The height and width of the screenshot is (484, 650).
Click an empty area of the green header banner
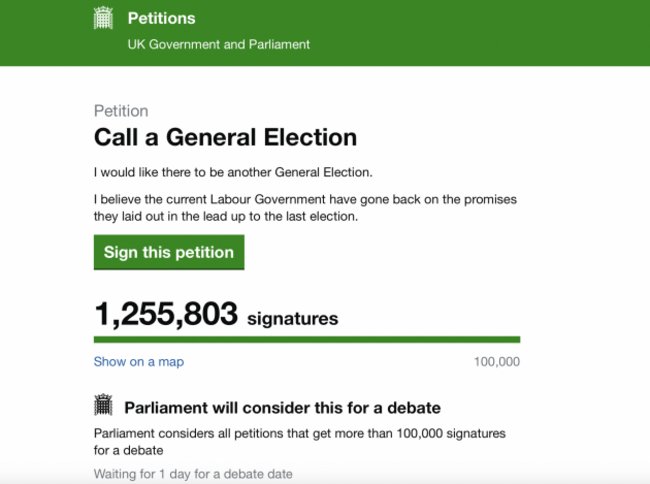480,32
